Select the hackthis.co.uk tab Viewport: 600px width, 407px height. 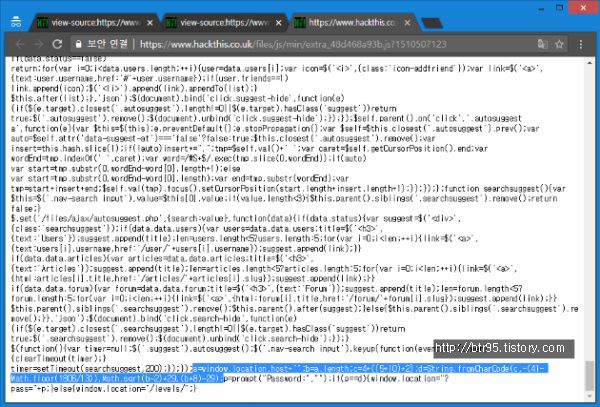click(x=354, y=23)
